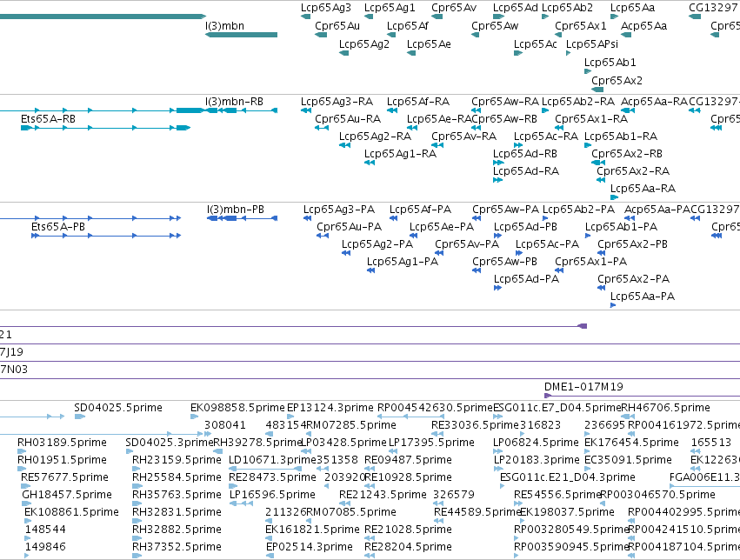Select the Lcp65Ag1-PA protein label
This screenshot has width=740, height=560.
point(403,262)
